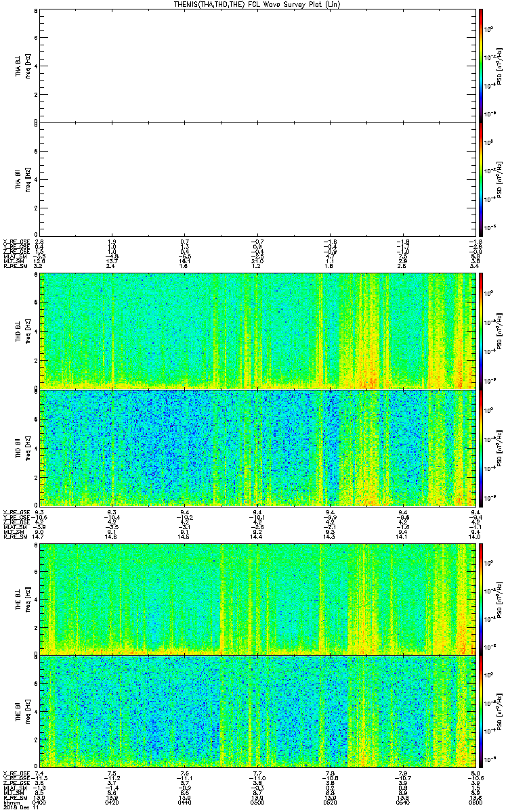Click the 0440 time tick label
Viewport: 508px width, 812px height.
click(185, 801)
